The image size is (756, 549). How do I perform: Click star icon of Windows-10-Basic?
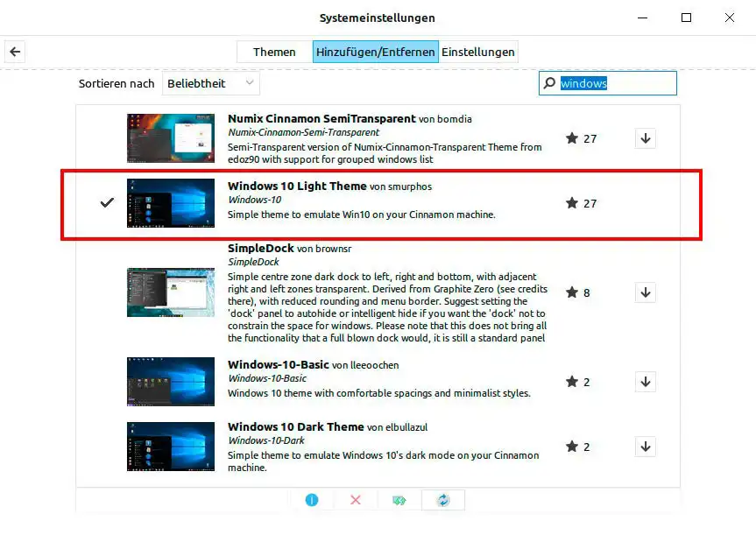pyautogui.click(x=572, y=382)
